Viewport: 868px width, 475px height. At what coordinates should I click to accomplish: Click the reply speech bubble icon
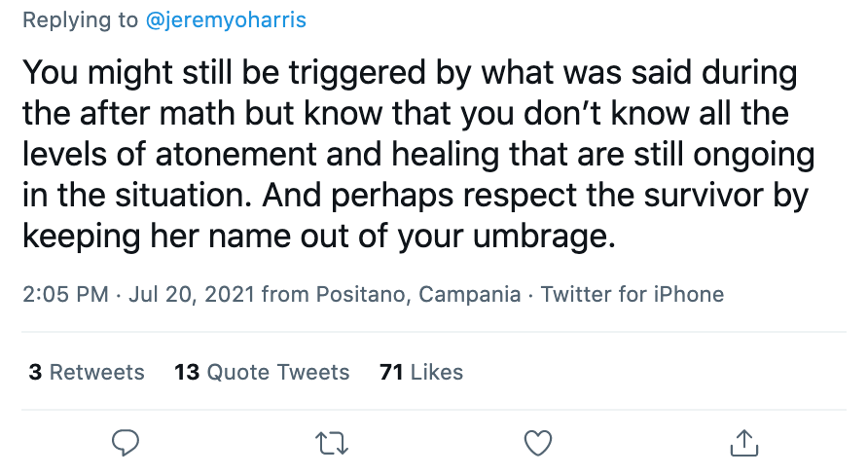126,443
